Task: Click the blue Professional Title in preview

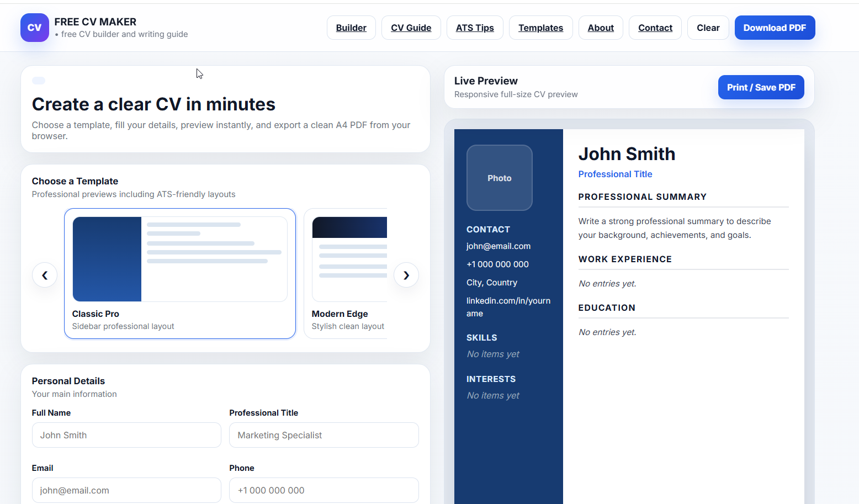Action: 615,174
